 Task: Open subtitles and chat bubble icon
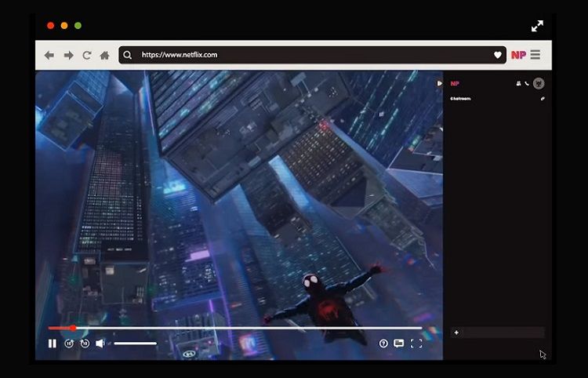[x=398, y=343]
